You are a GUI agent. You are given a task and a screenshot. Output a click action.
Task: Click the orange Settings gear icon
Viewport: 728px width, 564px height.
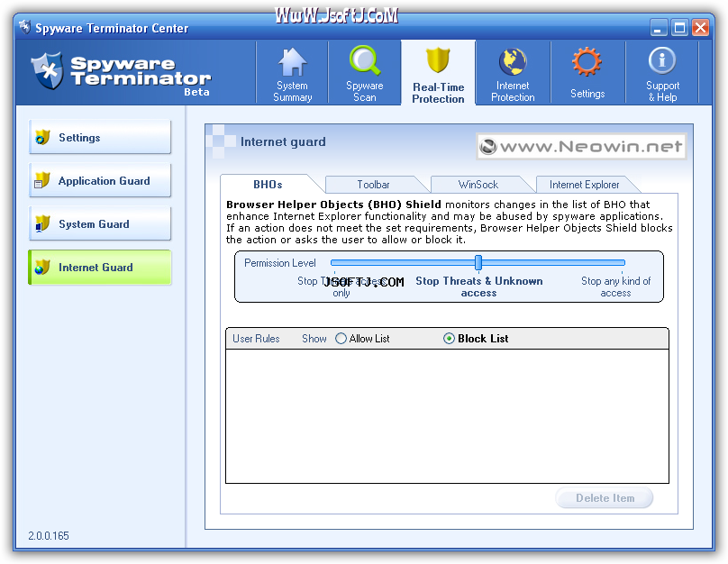[587, 61]
